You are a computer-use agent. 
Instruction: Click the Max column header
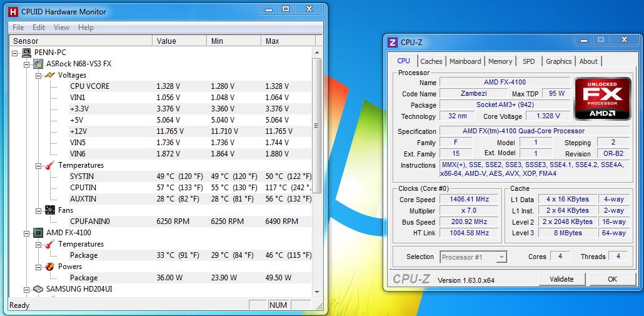(288, 41)
